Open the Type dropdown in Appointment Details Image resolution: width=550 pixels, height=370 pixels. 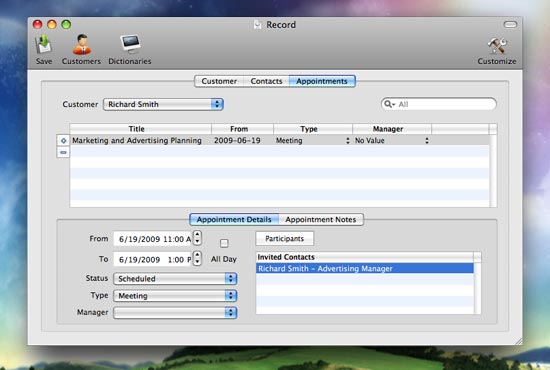[175, 296]
